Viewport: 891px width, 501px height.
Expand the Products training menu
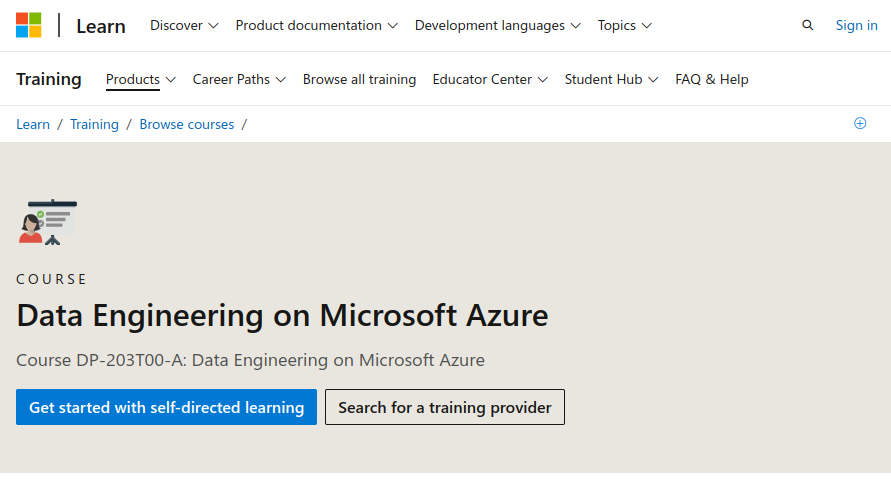[x=141, y=79]
